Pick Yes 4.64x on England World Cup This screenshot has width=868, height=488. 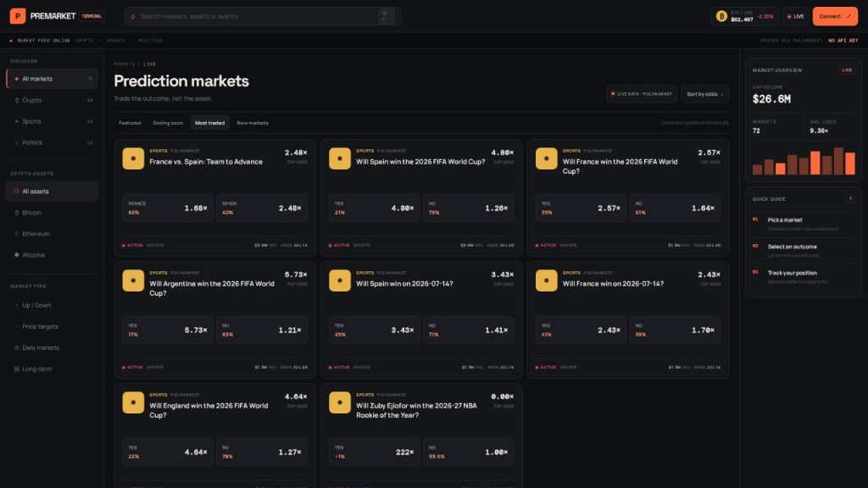(x=168, y=452)
